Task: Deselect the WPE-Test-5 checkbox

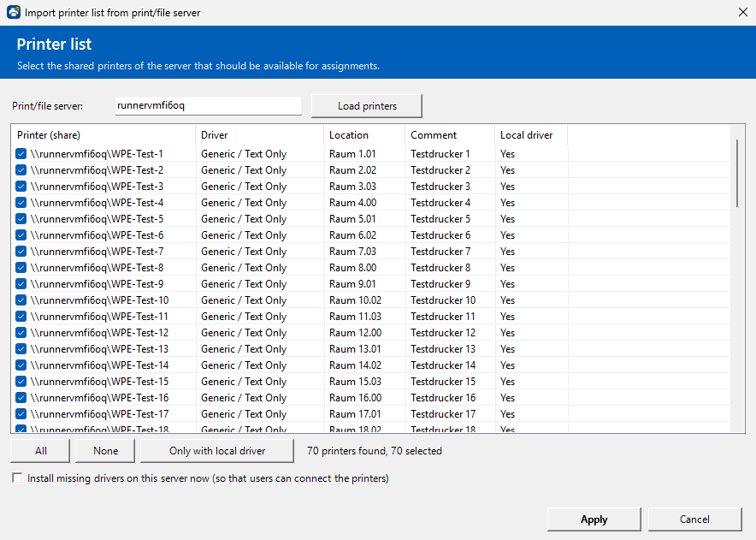Action: (21, 219)
